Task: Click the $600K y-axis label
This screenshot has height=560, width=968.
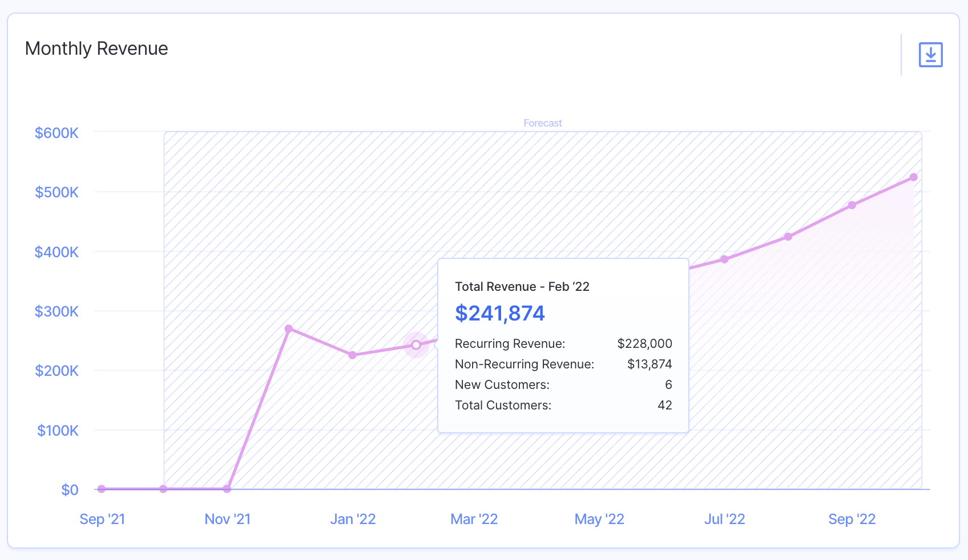Action: coord(57,133)
